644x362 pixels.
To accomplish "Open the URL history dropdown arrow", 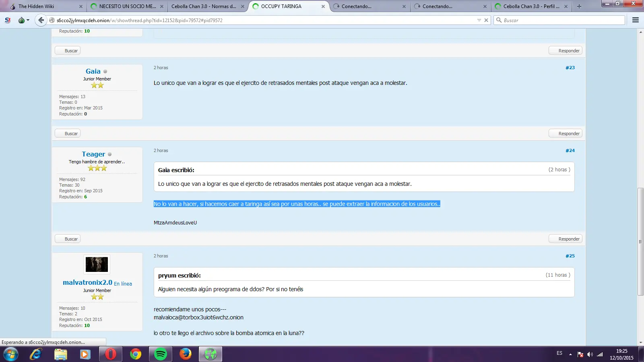I will [x=479, y=20].
